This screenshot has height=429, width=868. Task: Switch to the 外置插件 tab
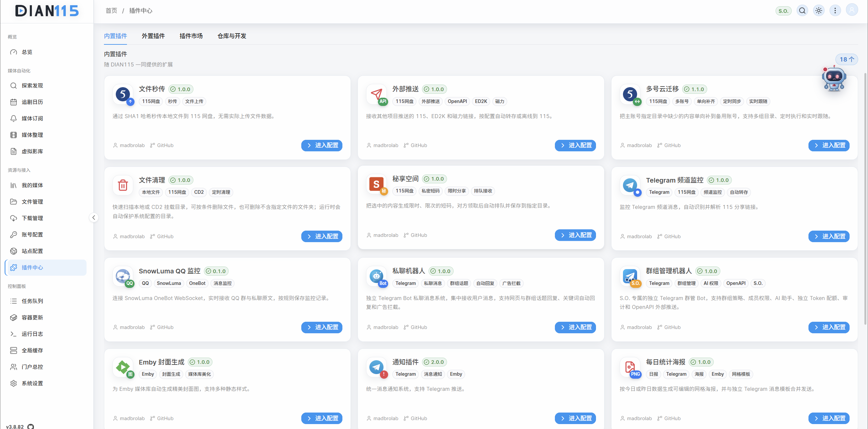point(153,36)
